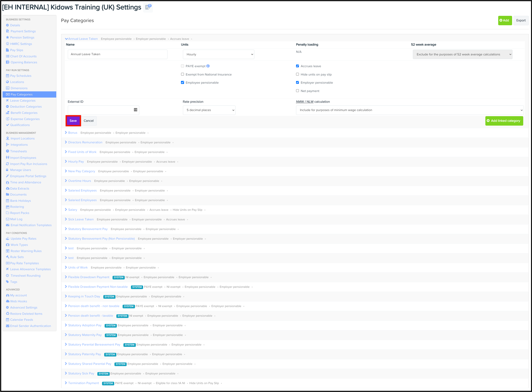Click the Qualifications checkmark icon
This screenshot has height=392, width=532.
tap(7, 125)
